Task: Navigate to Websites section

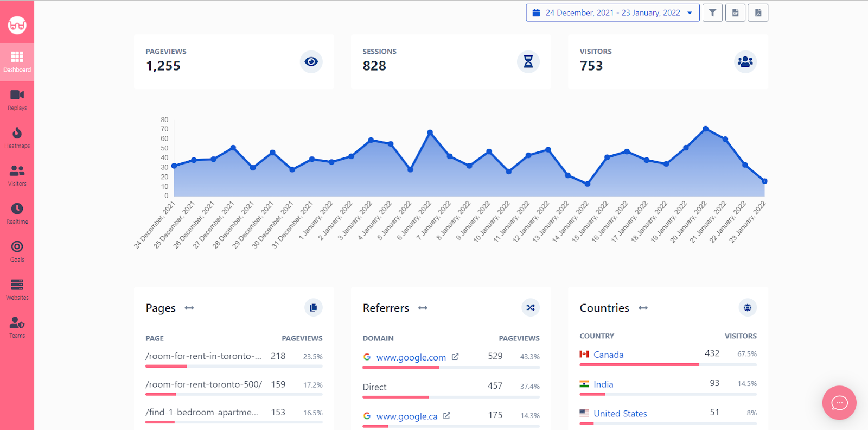Action: pyautogui.click(x=17, y=290)
